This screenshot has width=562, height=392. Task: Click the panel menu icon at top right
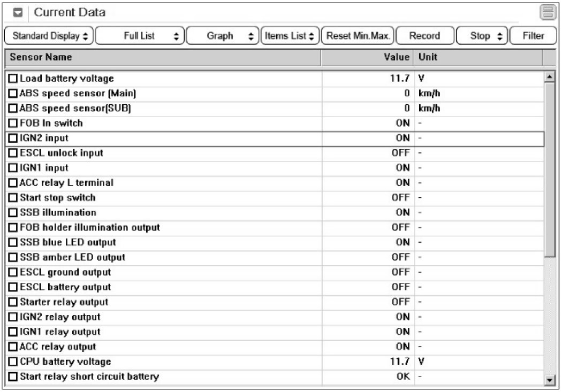[548, 12]
